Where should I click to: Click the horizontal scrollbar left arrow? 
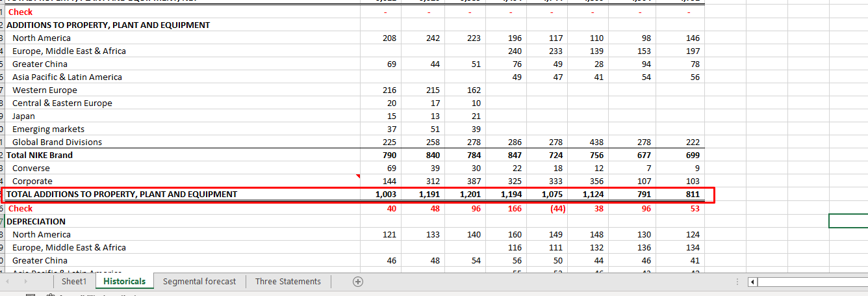coord(753,282)
